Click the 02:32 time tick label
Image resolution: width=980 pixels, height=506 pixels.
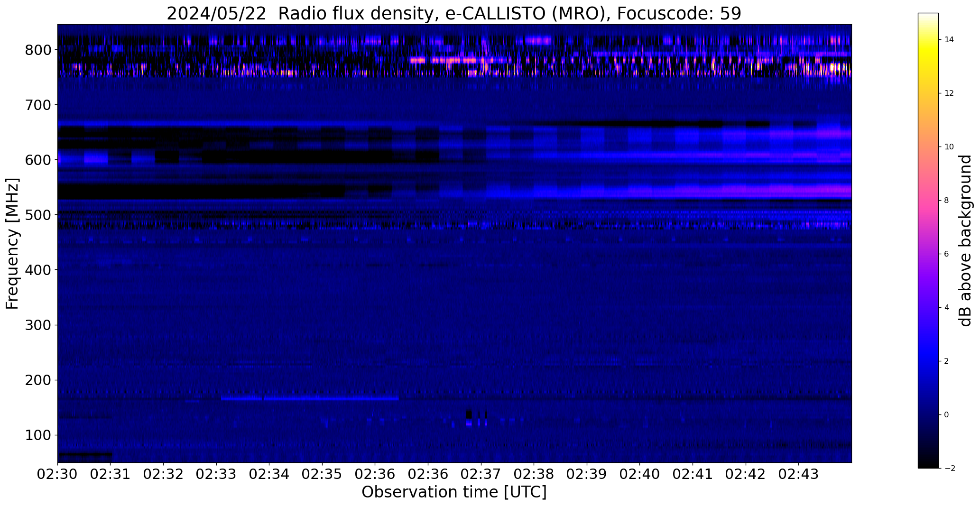[x=164, y=474]
